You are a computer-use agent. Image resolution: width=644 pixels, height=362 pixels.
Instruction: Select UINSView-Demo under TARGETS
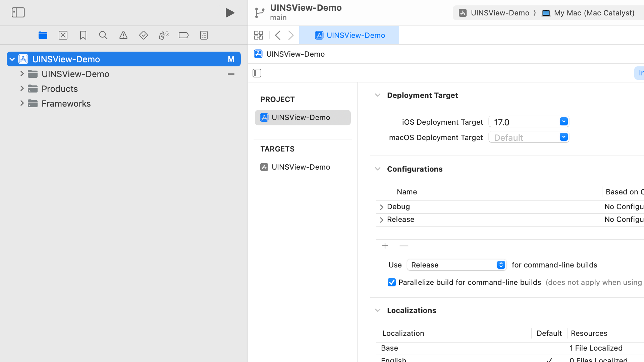pyautogui.click(x=301, y=167)
